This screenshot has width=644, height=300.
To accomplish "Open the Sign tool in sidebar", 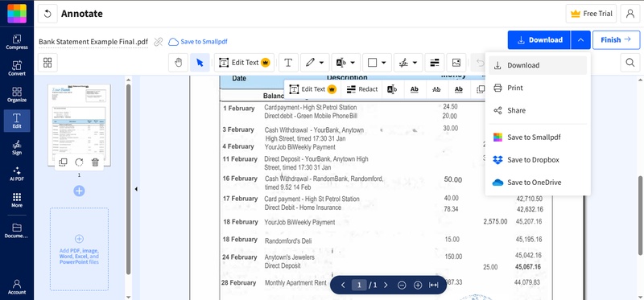I will [x=17, y=147].
